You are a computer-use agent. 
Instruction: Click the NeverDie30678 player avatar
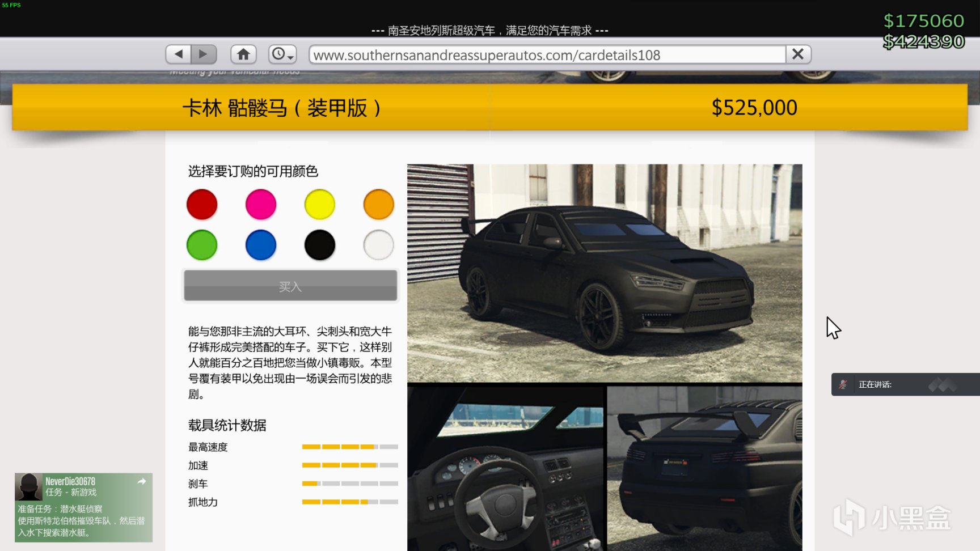[x=29, y=487]
